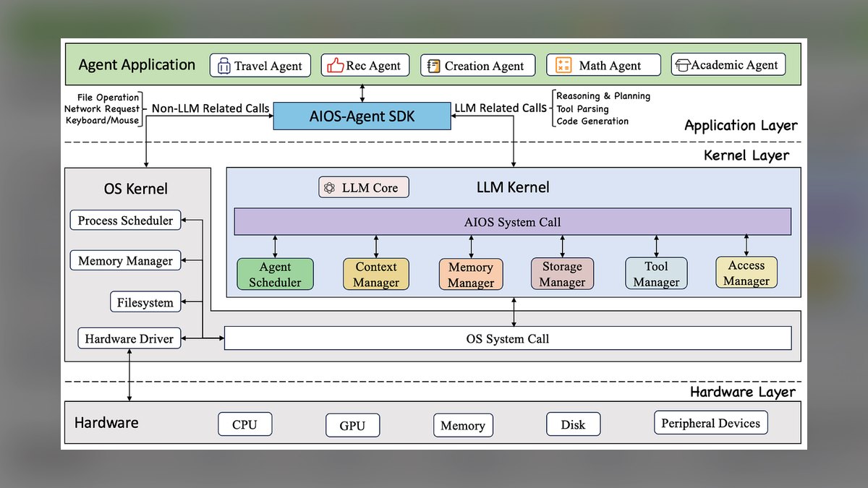Click the Code Generation text
Viewport: 868px width, 488px height.
[x=592, y=121]
